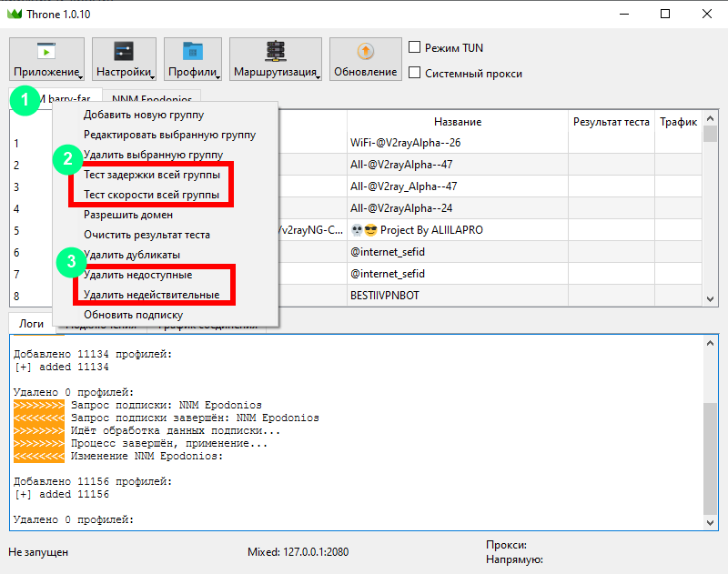Expand the Приложение dropdown arrow
The width and height of the screenshot is (728, 574).
(80, 76)
